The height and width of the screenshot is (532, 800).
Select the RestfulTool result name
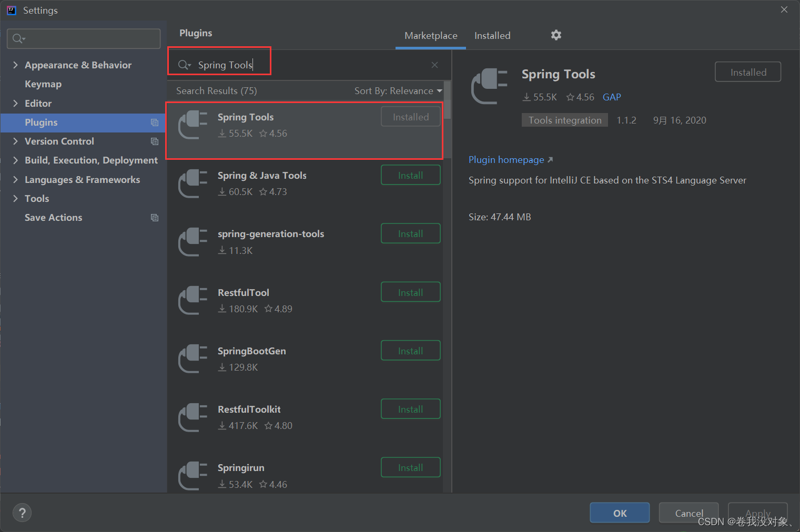(244, 292)
